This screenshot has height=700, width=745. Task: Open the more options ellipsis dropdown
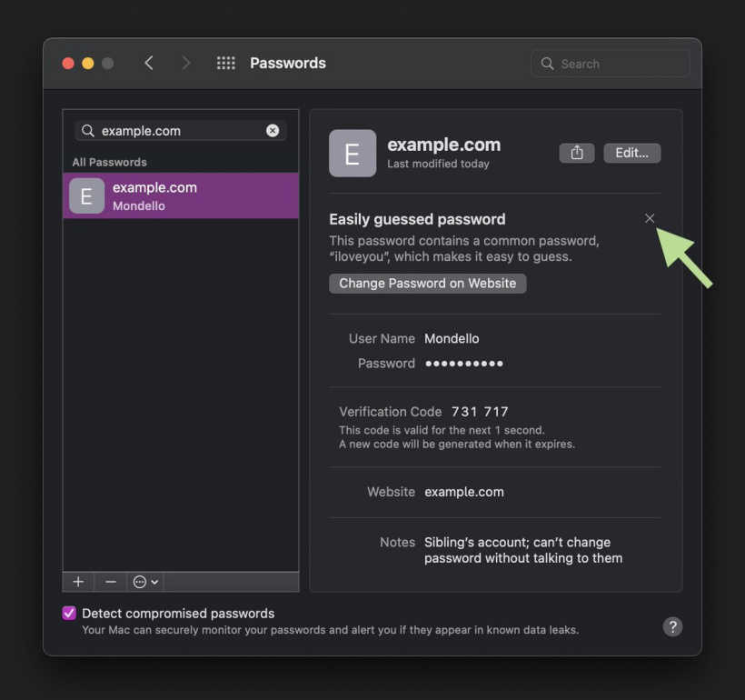point(145,582)
